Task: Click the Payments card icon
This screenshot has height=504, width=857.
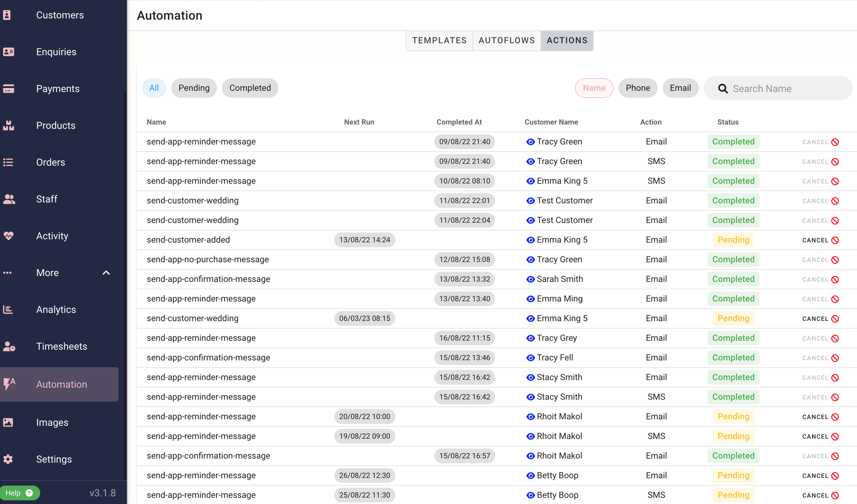Action: [8, 89]
